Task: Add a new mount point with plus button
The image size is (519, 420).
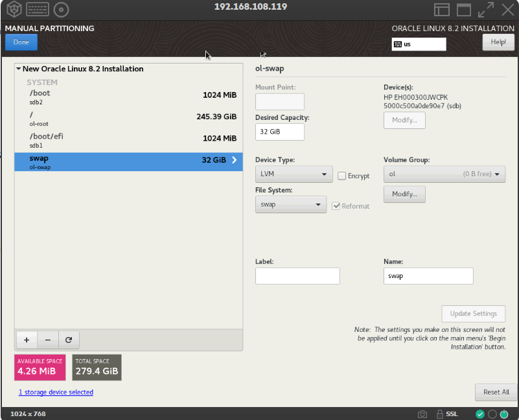Action: click(x=27, y=340)
